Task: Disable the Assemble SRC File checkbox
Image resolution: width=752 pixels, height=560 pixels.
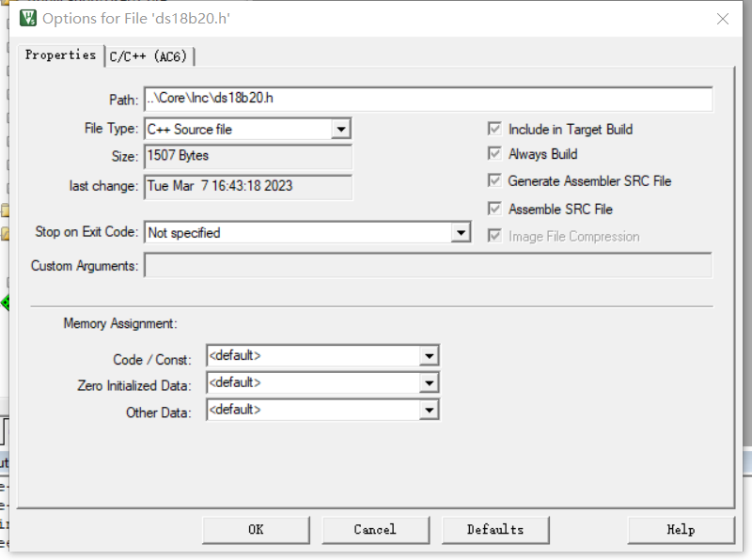Action: click(494, 209)
